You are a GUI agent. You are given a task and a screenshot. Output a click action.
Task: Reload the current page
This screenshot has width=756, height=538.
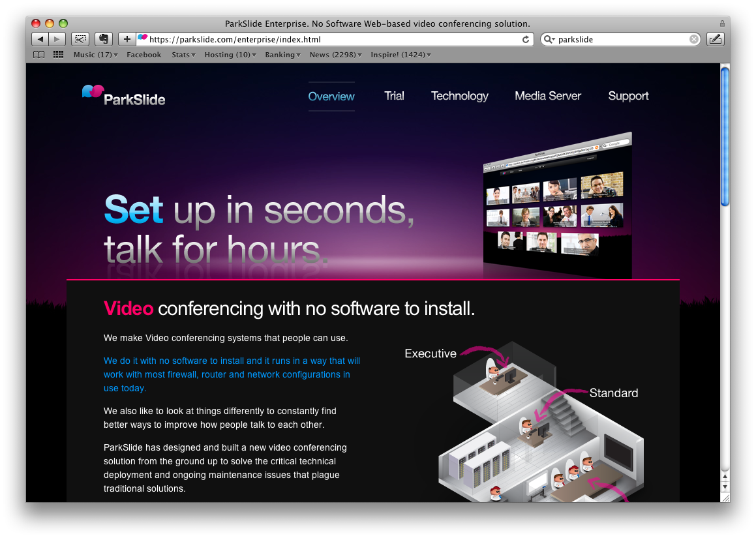526,39
